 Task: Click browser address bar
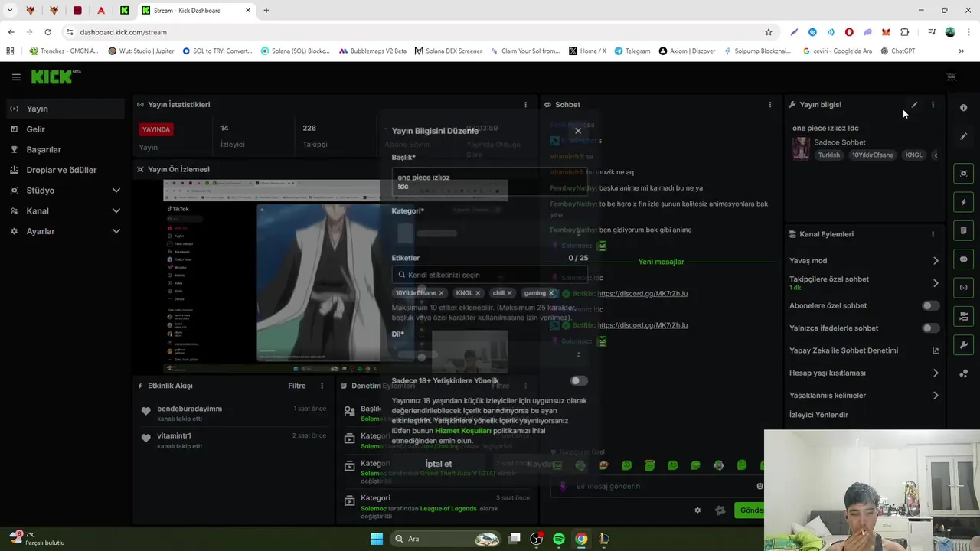[413, 32]
